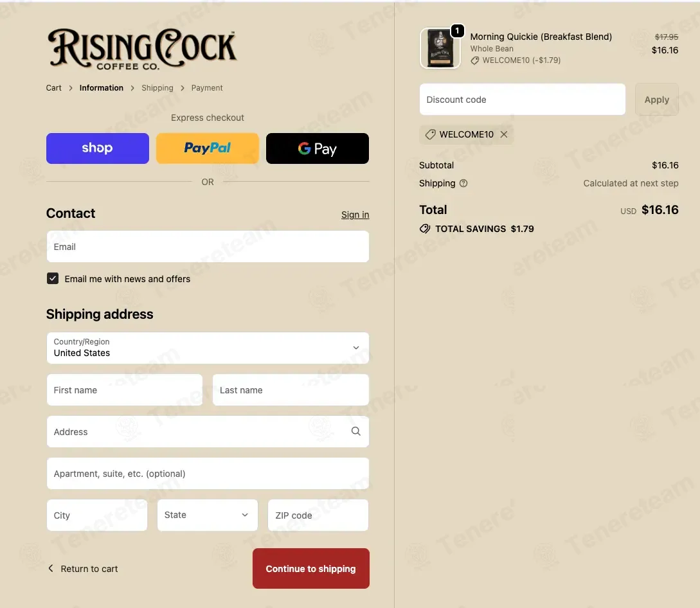Click the Apartment, suite, etc. field
The width and height of the screenshot is (700, 608).
[208, 473]
